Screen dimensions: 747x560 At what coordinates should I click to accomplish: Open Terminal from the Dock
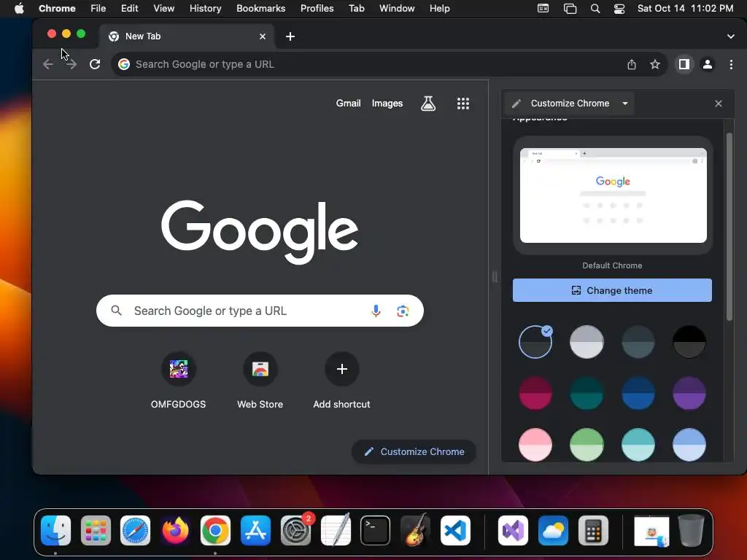pyautogui.click(x=376, y=531)
